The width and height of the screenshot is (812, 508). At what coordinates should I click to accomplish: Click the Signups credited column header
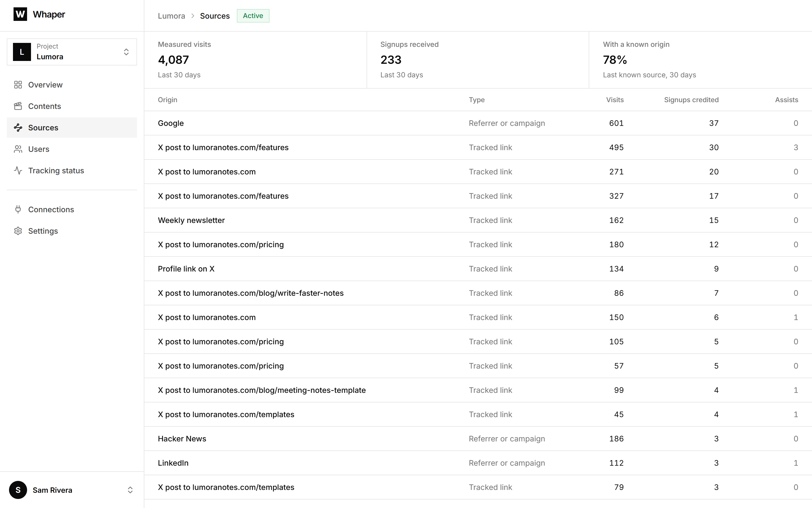691,100
